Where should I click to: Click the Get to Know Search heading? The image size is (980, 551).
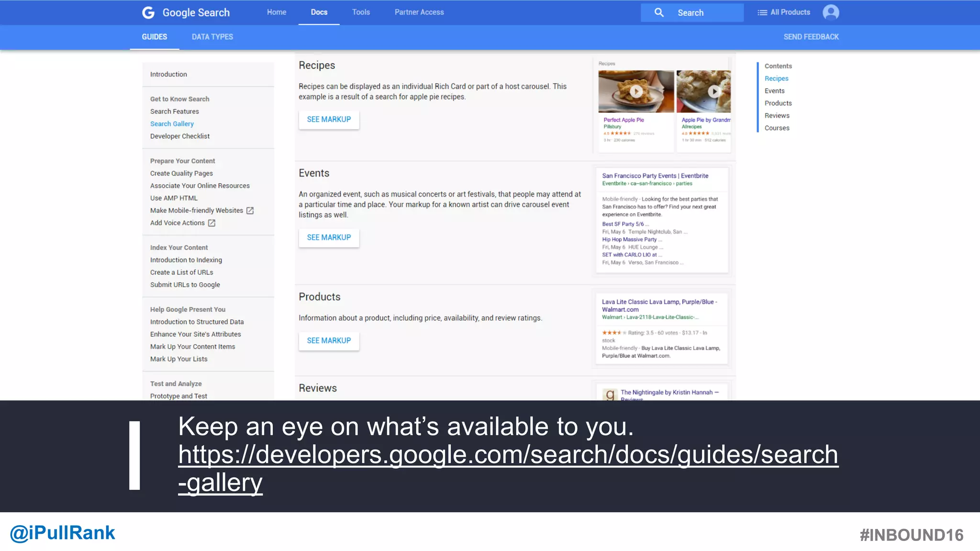click(x=179, y=99)
